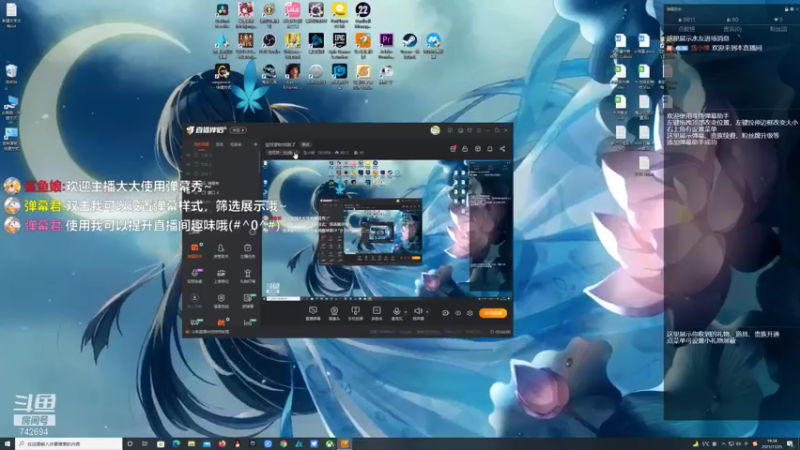Viewport: 800px width, 450px height.
Task: Add camera source (摄像头)
Action: point(334,313)
